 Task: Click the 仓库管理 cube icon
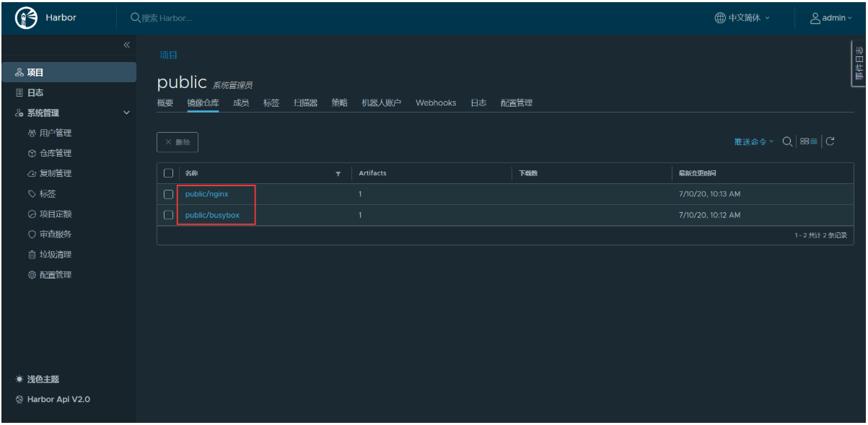[x=32, y=154]
